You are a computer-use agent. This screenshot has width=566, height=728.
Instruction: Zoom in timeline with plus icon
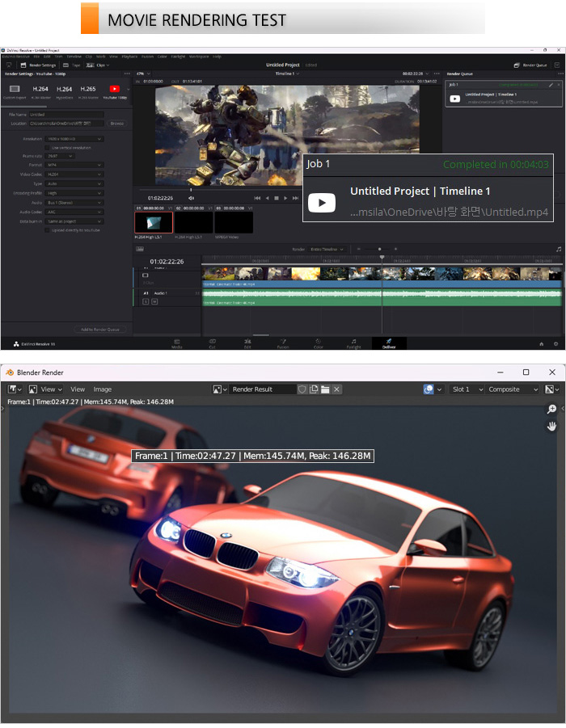395,250
